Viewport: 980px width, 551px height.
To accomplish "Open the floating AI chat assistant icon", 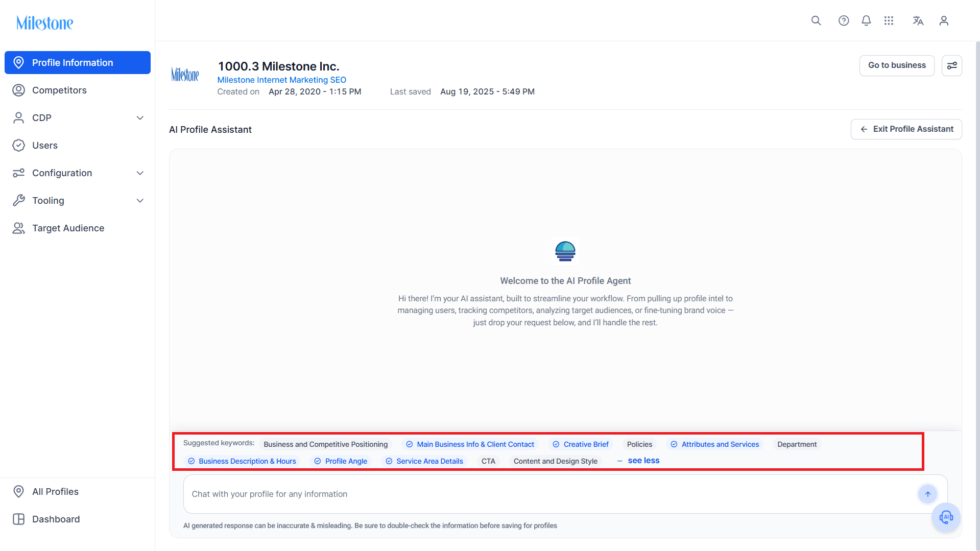I will 946,517.
